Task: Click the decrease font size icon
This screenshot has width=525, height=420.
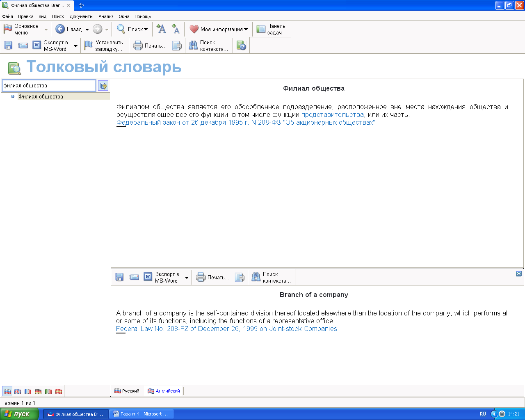Action: point(176,29)
